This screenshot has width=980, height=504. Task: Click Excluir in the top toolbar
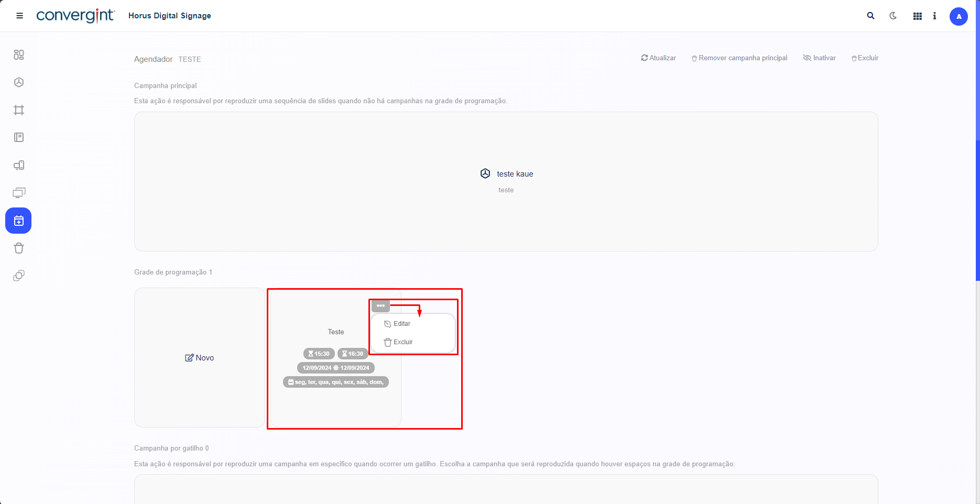point(865,58)
